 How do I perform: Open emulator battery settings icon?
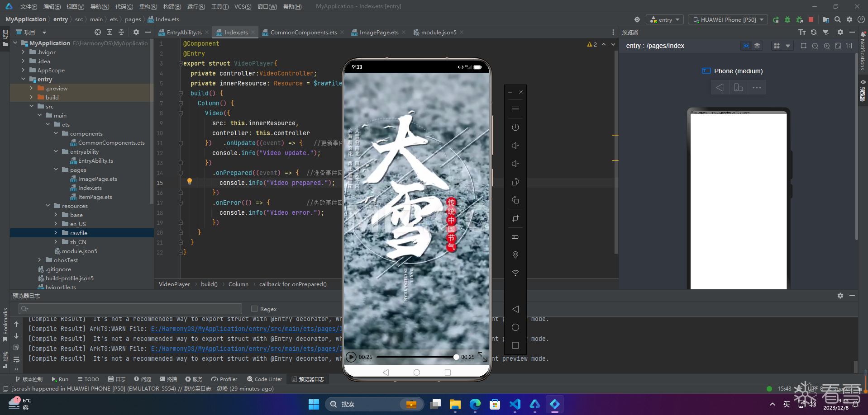[515, 237]
